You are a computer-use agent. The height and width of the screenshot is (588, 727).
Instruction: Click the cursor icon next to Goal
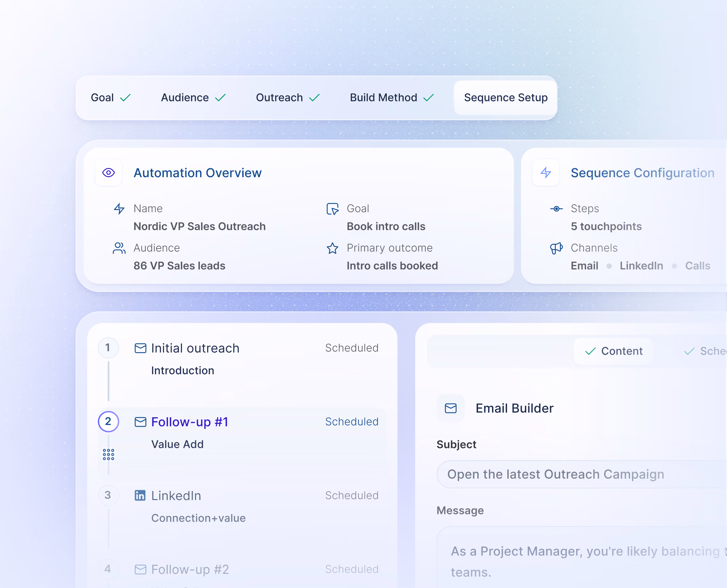point(332,209)
